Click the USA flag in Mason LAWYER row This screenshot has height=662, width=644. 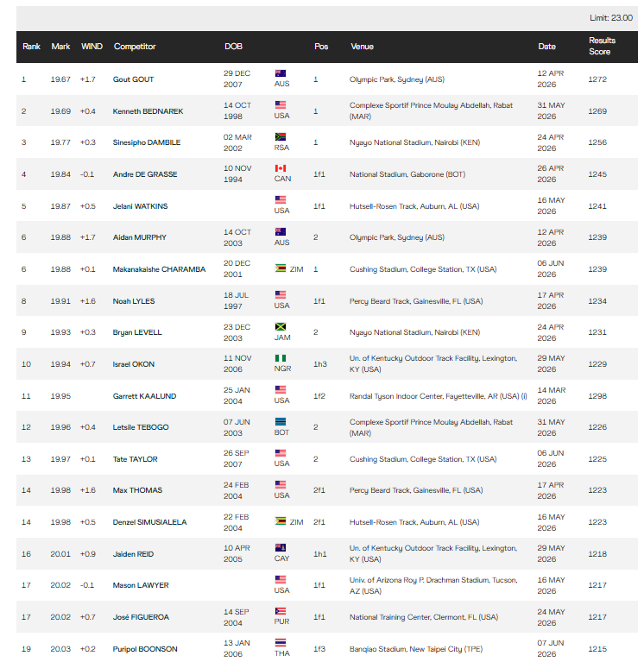pos(280,580)
